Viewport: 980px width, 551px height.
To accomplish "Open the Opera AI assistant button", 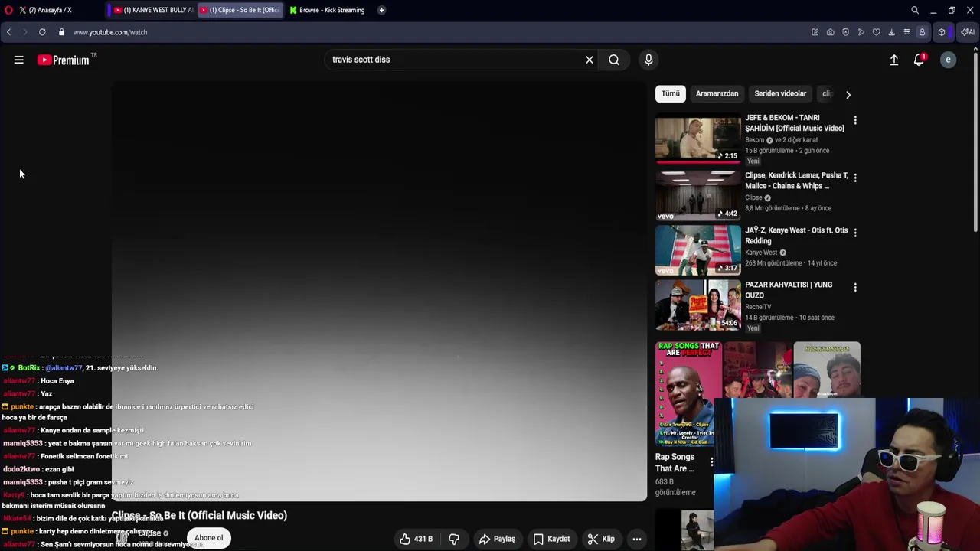I will [968, 32].
